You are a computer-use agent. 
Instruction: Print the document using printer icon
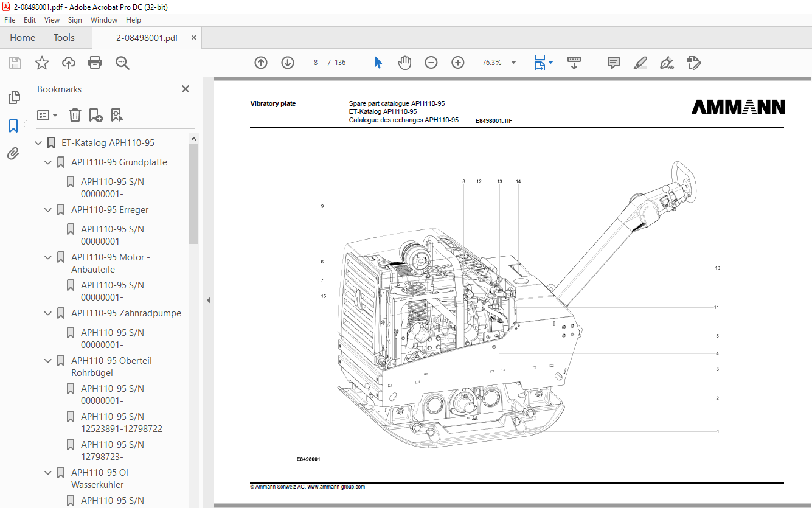coord(95,63)
